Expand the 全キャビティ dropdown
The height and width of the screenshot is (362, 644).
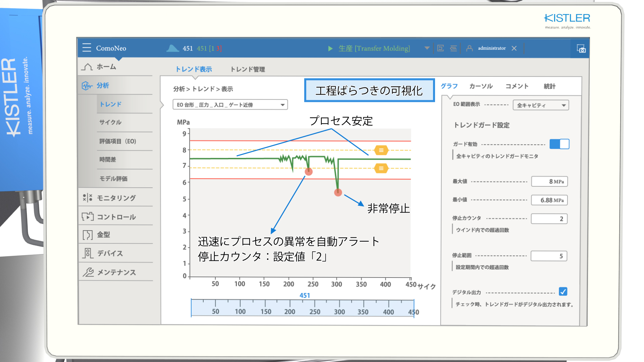click(541, 105)
